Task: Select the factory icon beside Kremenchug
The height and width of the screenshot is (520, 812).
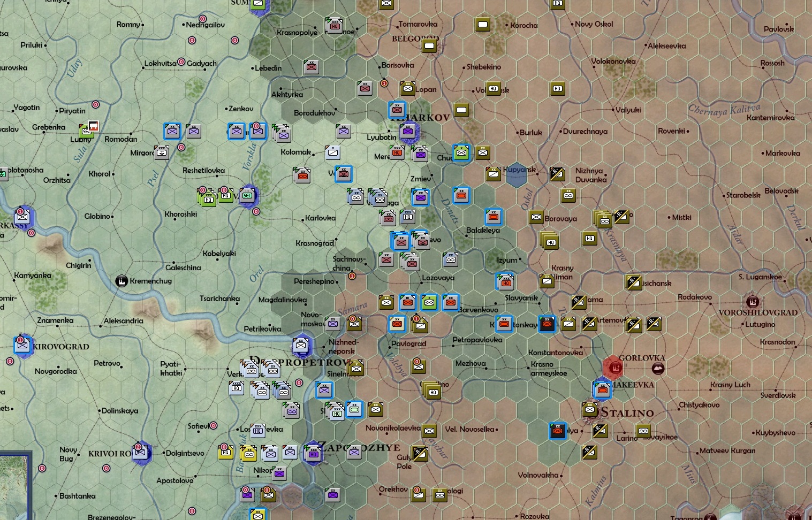Action: coord(122,280)
